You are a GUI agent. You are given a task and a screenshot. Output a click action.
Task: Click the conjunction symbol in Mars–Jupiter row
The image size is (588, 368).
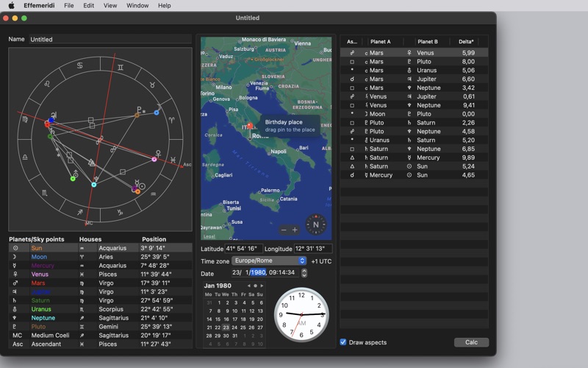[352, 79]
